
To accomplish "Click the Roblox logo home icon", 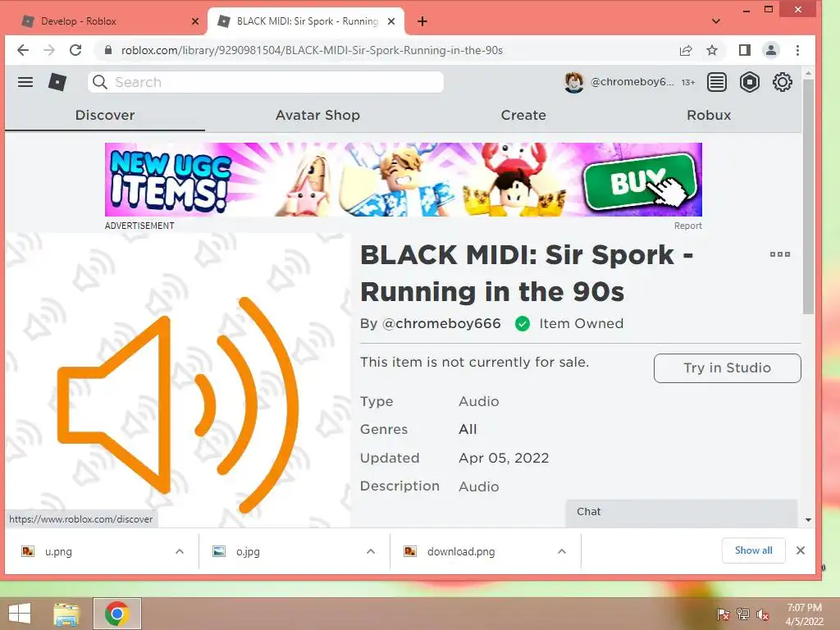I will coord(57,82).
